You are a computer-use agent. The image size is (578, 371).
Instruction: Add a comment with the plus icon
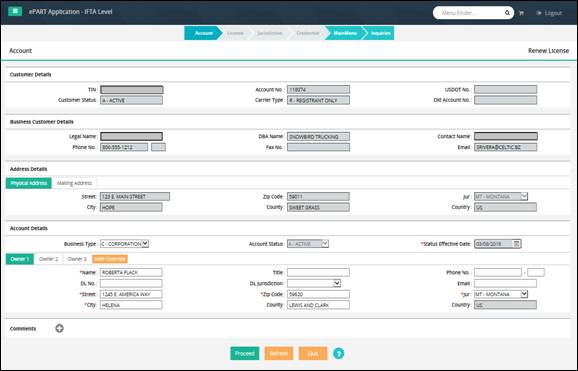(x=59, y=328)
